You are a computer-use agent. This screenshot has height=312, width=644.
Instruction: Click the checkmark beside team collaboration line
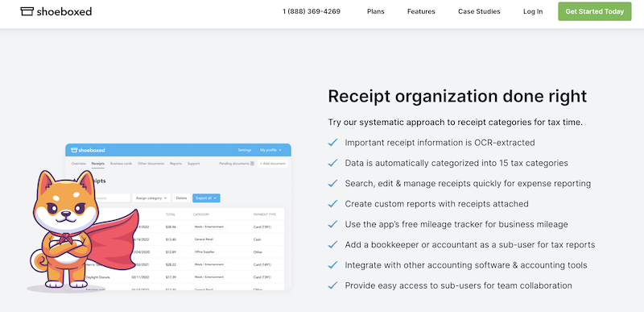tap(332, 285)
